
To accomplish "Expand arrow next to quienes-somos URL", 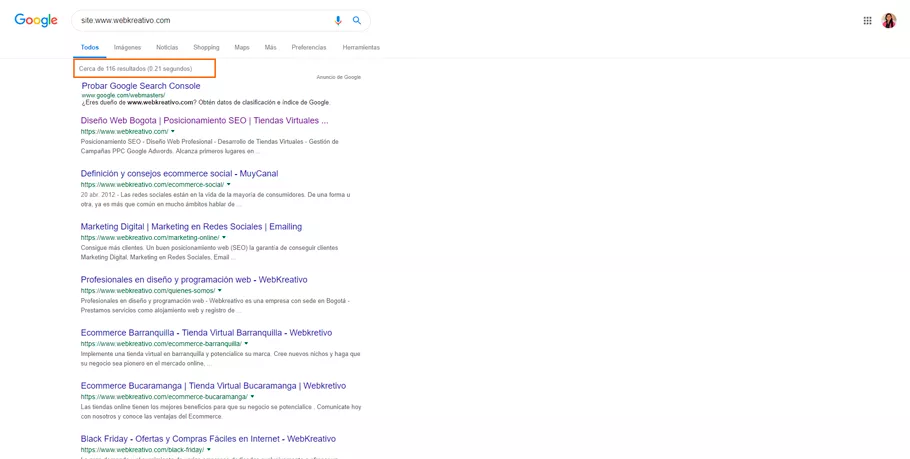I will [220, 291].
